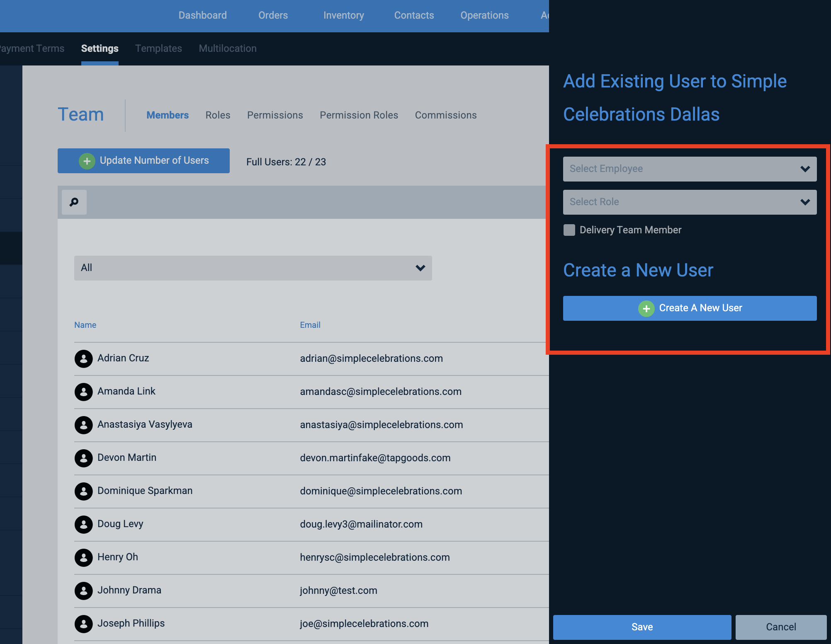Sort by the Email column header

click(x=310, y=325)
